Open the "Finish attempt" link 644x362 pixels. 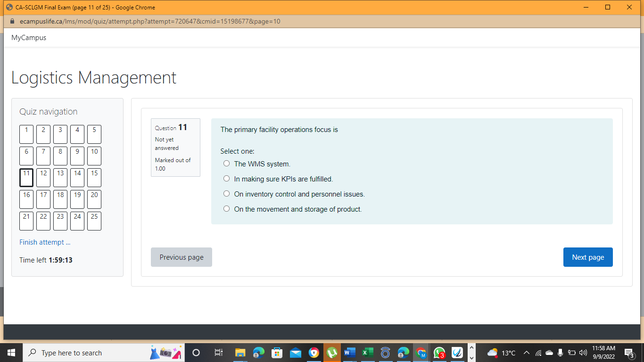[x=44, y=242]
